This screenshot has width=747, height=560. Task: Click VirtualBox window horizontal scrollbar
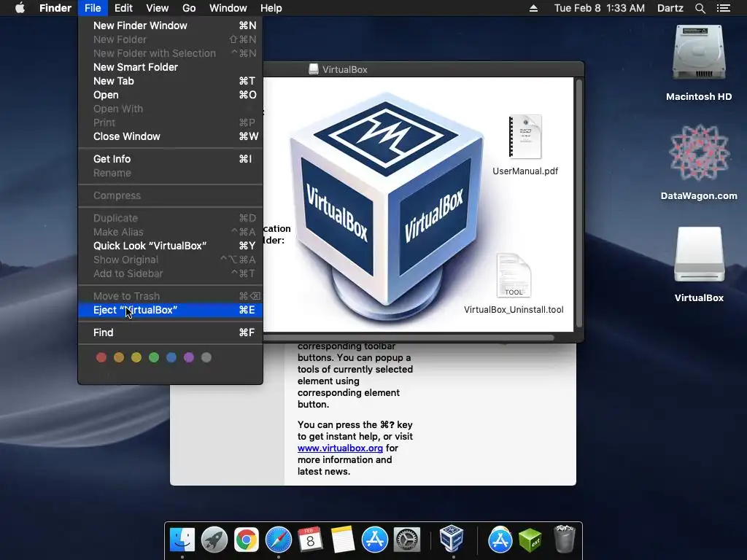click(409, 338)
